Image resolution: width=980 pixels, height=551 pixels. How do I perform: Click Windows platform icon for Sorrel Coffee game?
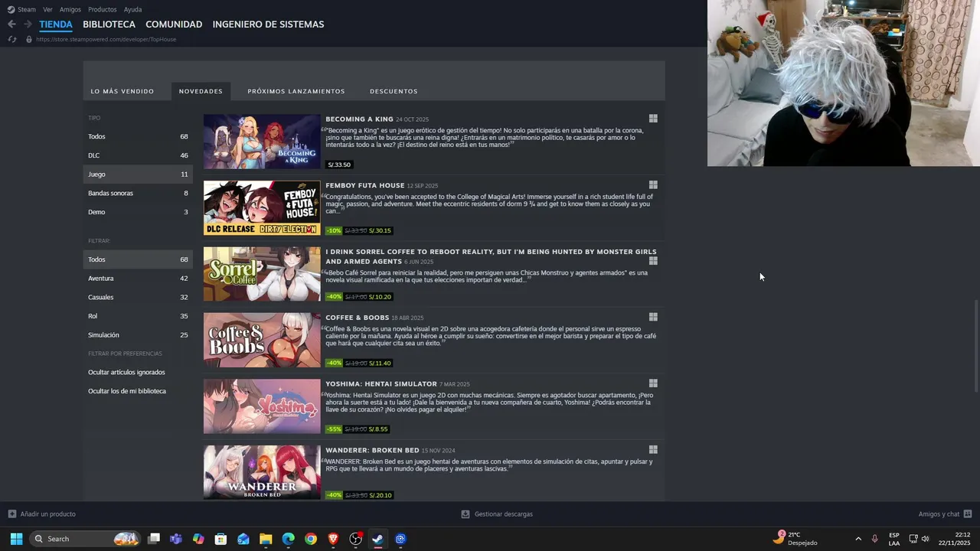point(653,261)
